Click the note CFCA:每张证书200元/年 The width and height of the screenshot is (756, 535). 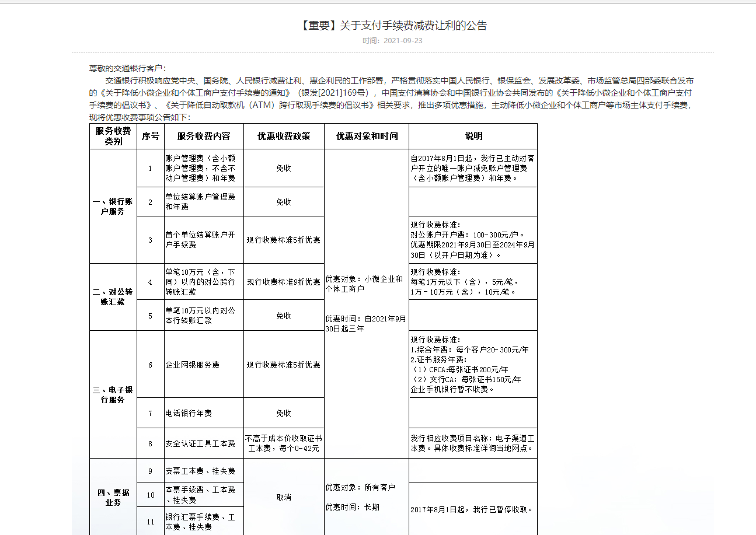tap(459, 369)
